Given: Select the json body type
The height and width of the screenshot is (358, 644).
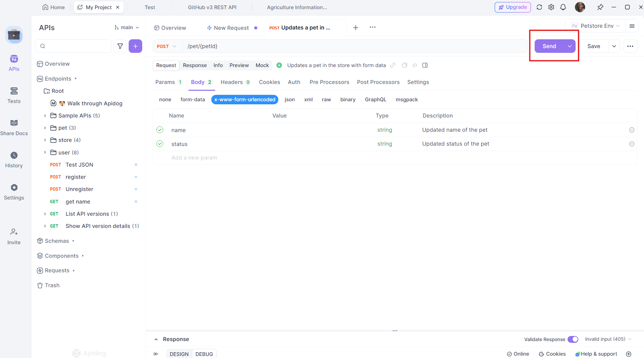Looking at the screenshot, I should pos(289,100).
